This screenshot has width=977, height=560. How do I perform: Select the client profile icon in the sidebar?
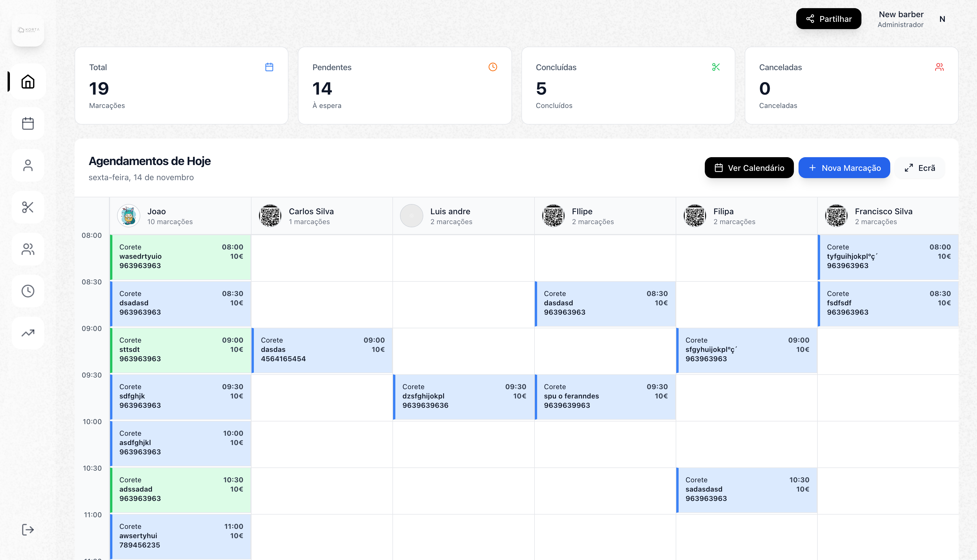click(x=28, y=165)
